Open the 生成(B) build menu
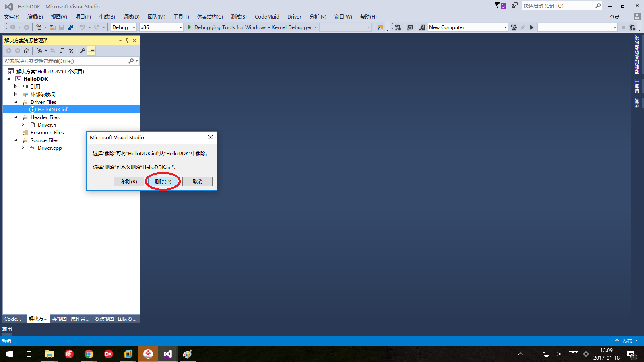644x362 pixels. point(107,17)
